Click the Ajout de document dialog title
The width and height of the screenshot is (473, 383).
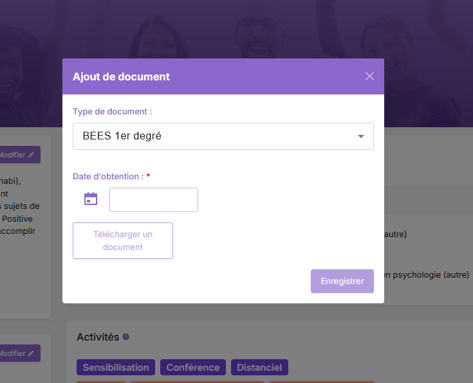(x=121, y=77)
